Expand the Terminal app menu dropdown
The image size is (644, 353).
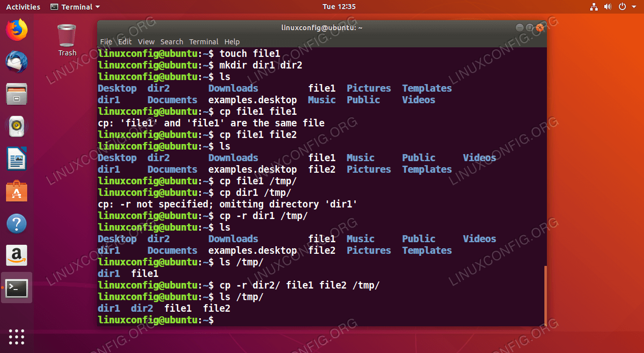tap(75, 7)
